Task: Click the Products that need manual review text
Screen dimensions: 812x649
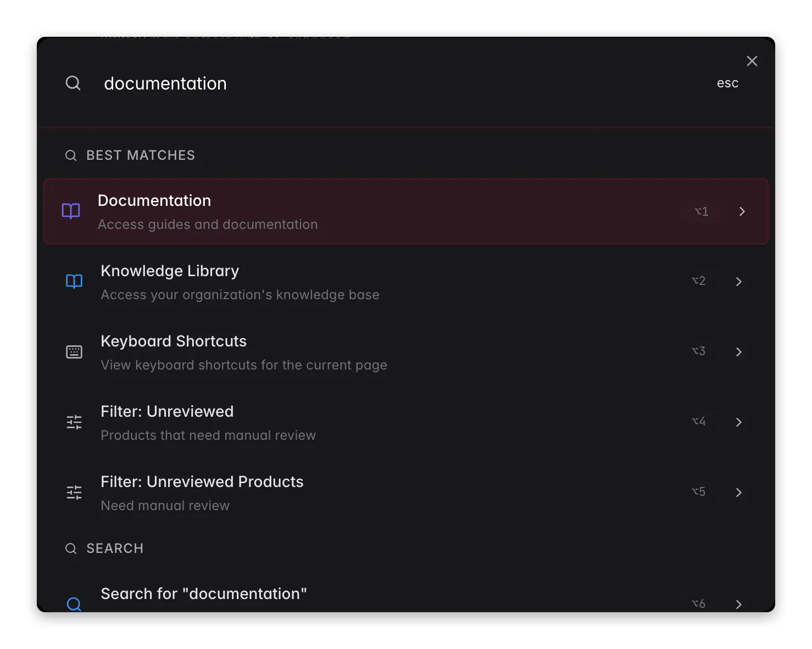Action: click(x=208, y=435)
